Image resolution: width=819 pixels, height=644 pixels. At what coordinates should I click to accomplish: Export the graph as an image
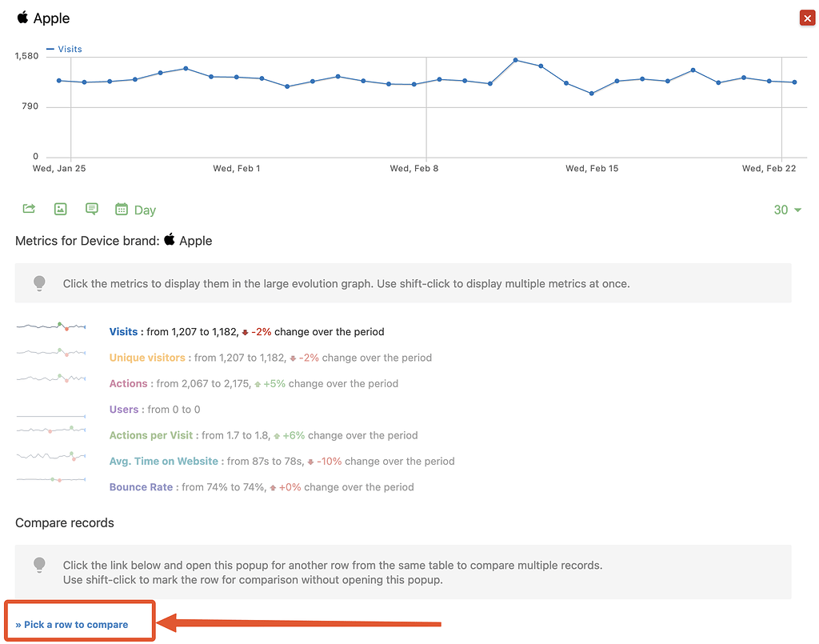click(60, 209)
